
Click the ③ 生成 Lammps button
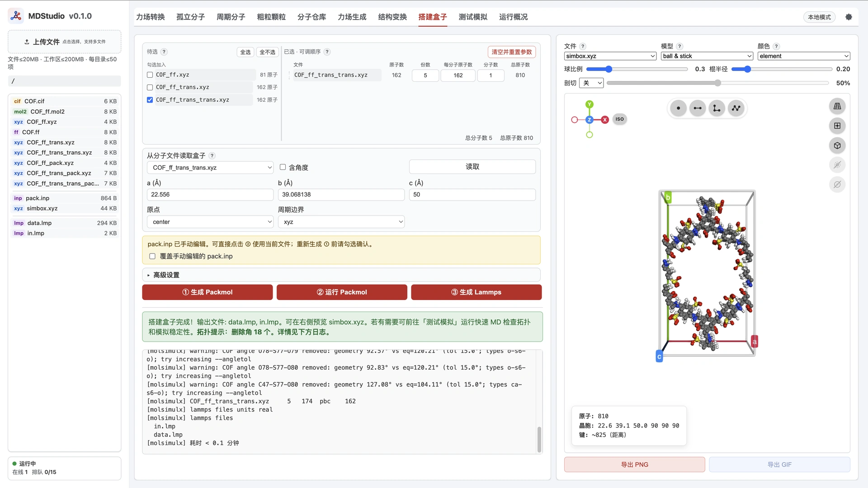tap(476, 292)
